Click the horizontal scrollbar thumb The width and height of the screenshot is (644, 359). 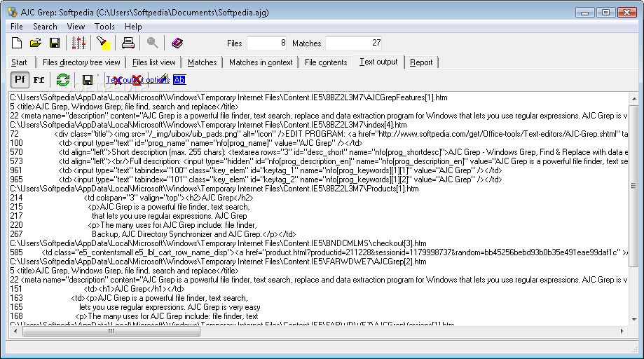tap(111, 331)
